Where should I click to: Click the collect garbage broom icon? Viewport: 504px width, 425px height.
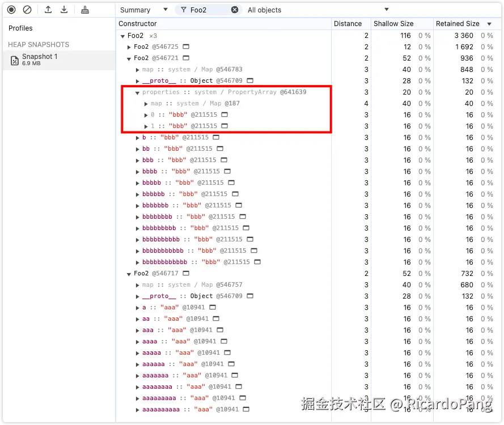[x=85, y=10]
